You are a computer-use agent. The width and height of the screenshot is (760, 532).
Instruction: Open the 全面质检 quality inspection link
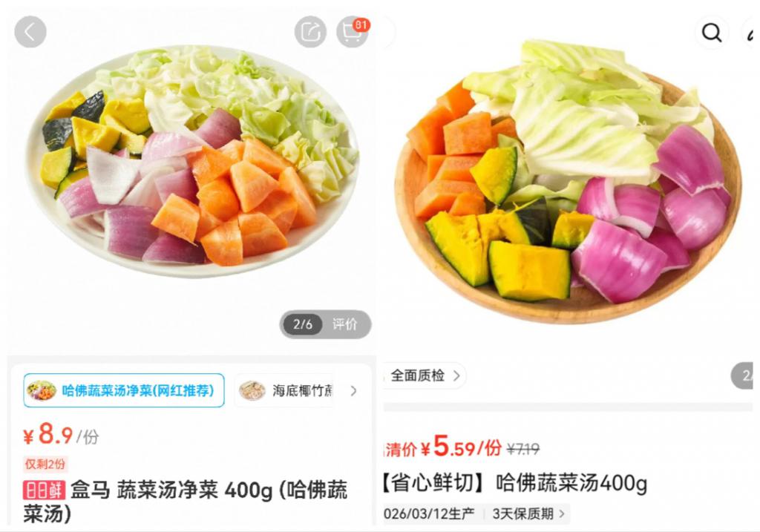424,375
